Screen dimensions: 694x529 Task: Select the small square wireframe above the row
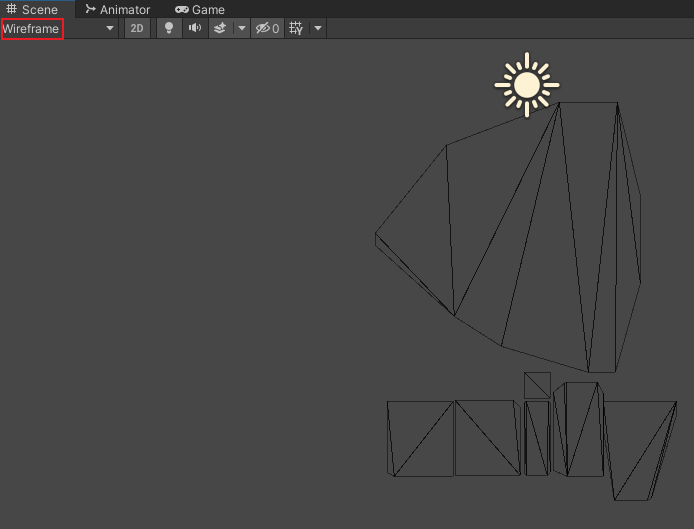[537, 385]
